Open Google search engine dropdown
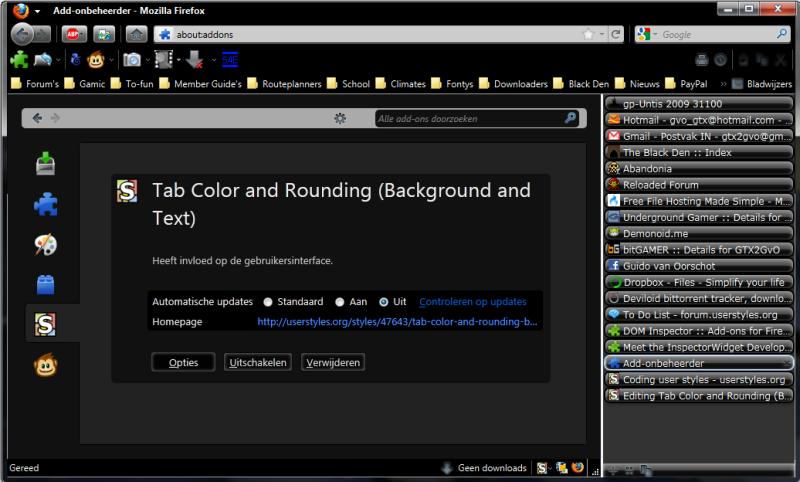800x482 pixels. (x=655, y=34)
